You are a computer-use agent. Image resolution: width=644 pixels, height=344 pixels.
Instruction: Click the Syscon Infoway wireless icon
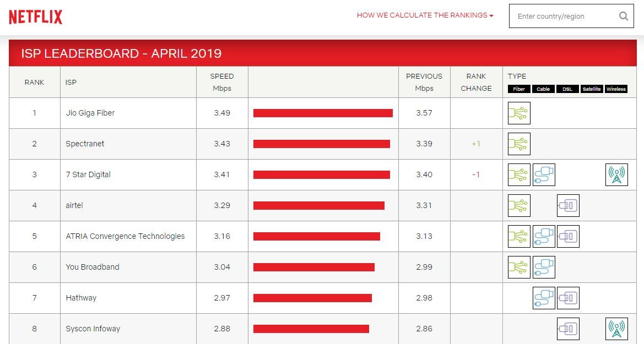tap(616, 329)
